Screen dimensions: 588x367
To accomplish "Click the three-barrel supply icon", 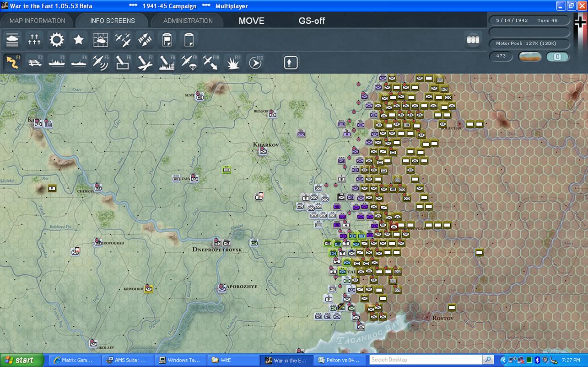I will [x=473, y=40].
